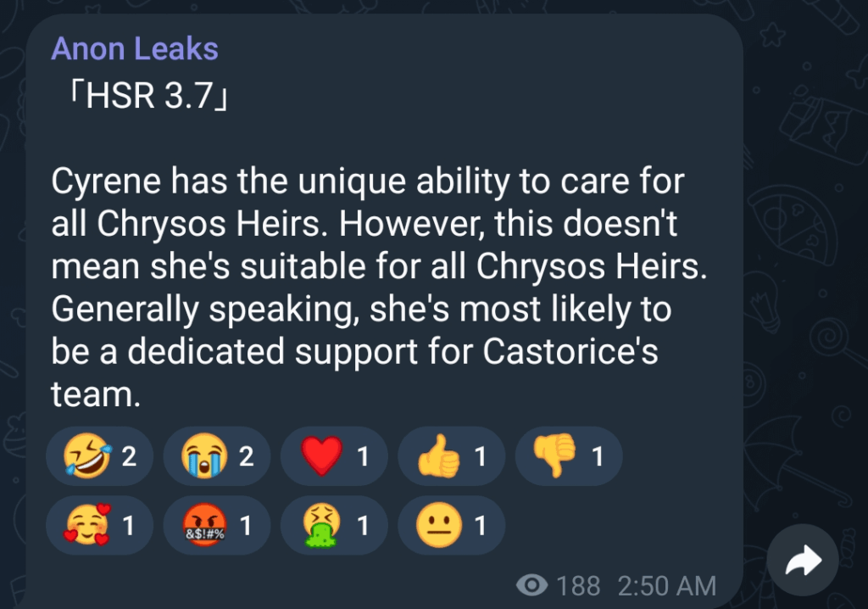Select the thumbs up reaction
Screen dimensions: 868x609
pyautogui.click(x=450, y=456)
